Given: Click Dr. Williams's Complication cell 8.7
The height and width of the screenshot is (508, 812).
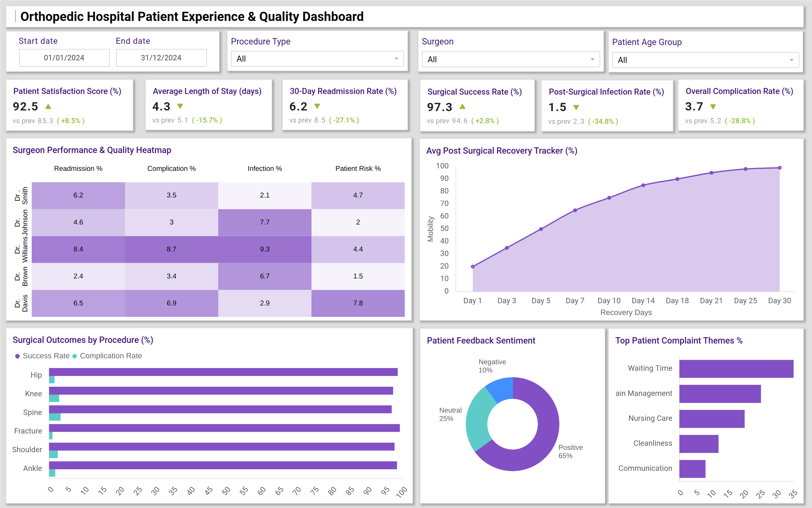Looking at the screenshot, I should click(x=172, y=249).
